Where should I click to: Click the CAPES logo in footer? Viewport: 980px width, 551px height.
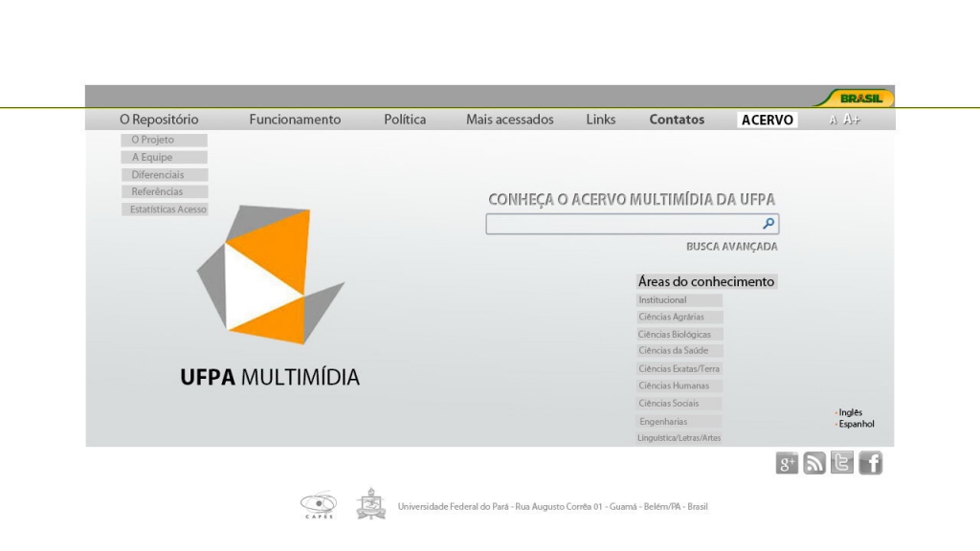click(319, 505)
